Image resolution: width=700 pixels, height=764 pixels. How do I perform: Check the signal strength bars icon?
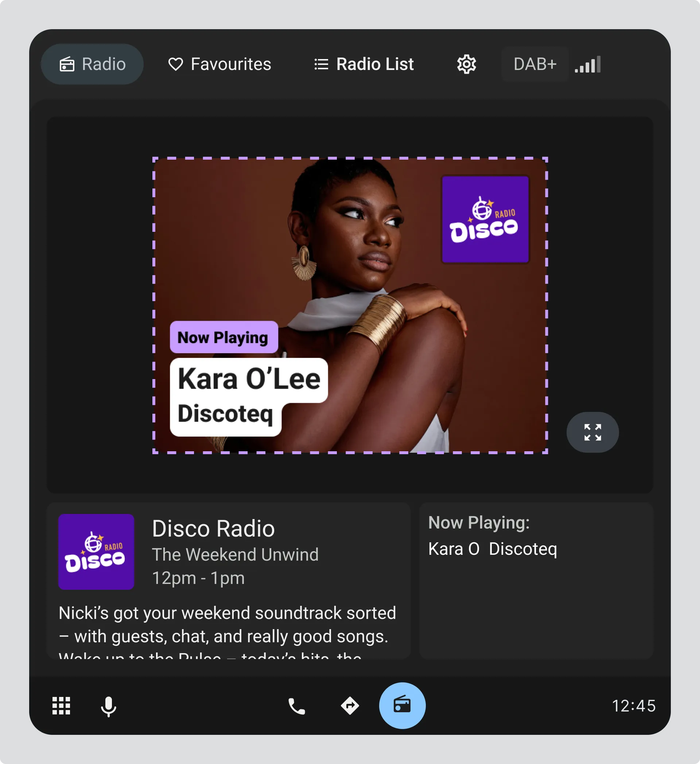(x=588, y=65)
